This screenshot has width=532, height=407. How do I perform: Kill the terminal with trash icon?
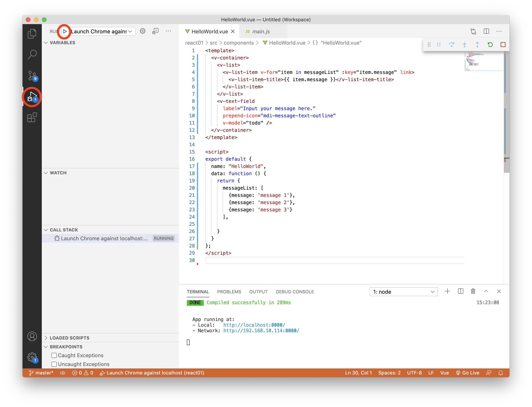473,291
